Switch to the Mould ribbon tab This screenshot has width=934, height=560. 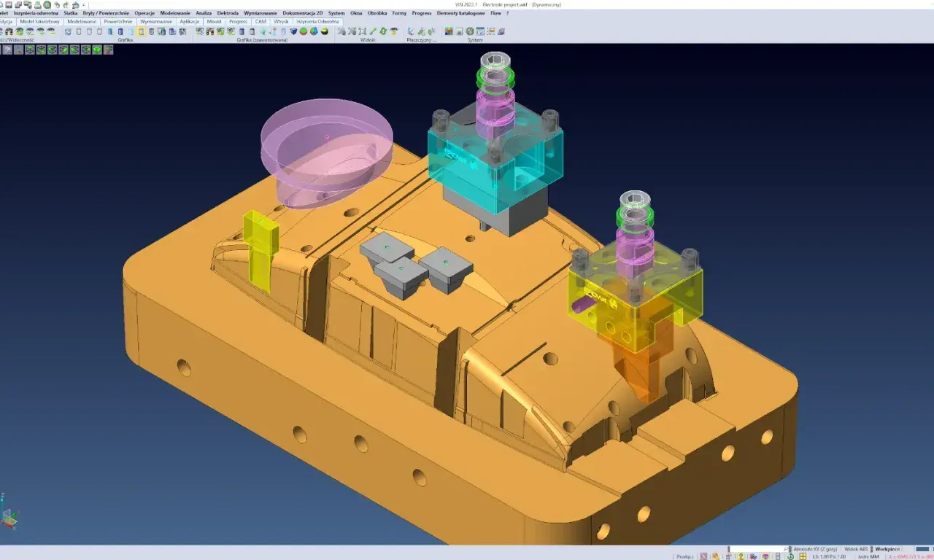point(214,22)
